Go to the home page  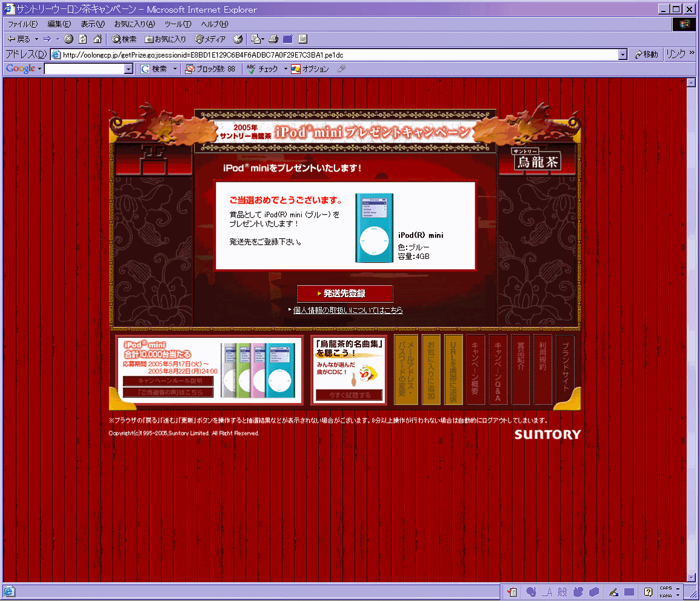(x=98, y=39)
